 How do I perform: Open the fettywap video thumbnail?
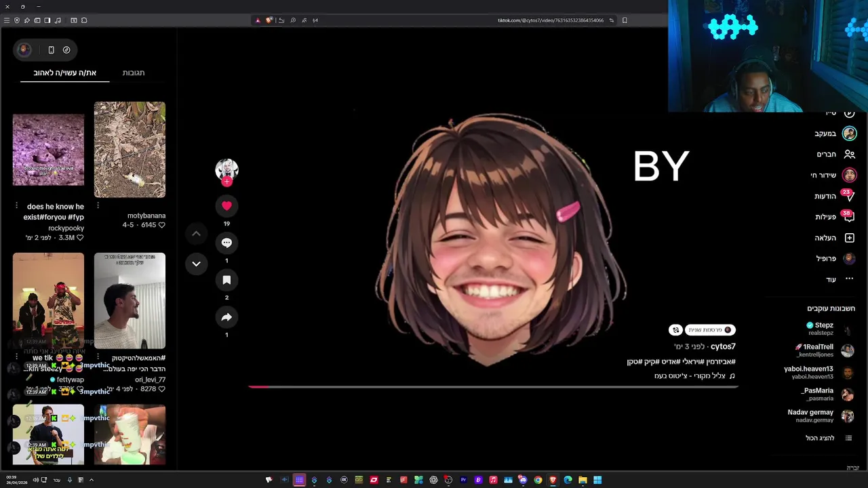click(x=48, y=301)
